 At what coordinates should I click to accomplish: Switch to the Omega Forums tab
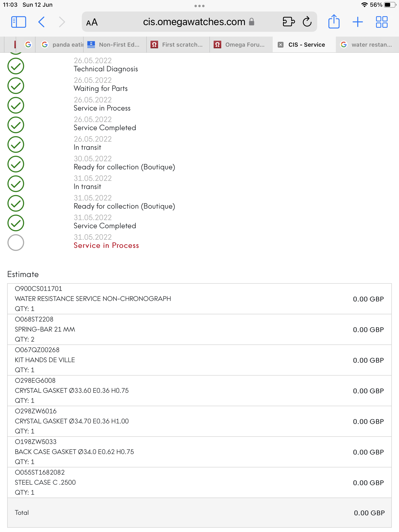click(241, 45)
